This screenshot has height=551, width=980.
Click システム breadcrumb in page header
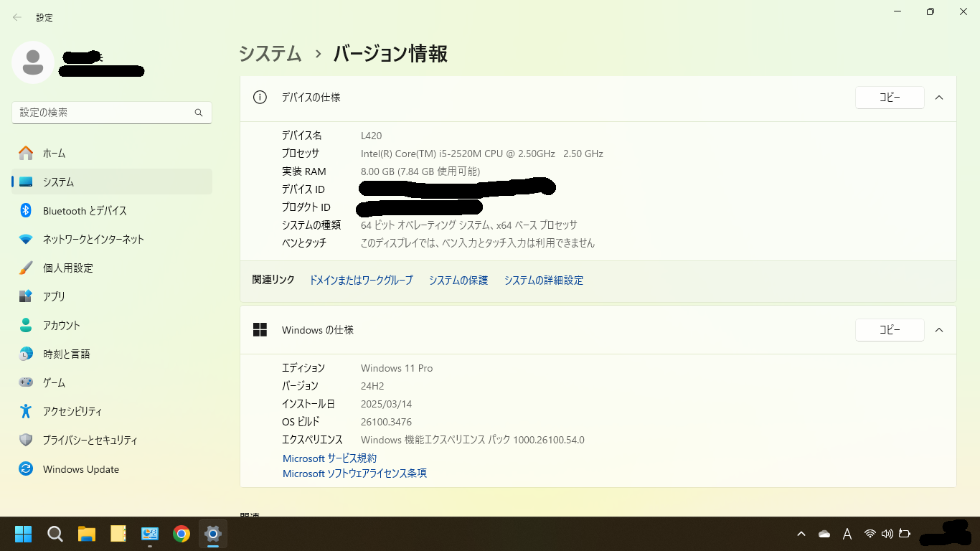coord(270,54)
